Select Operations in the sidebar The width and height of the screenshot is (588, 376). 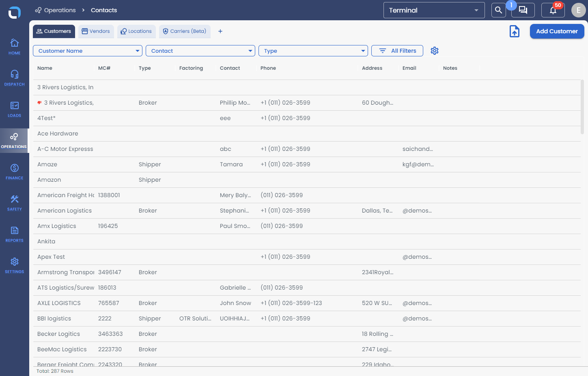[x=14, y=141]
